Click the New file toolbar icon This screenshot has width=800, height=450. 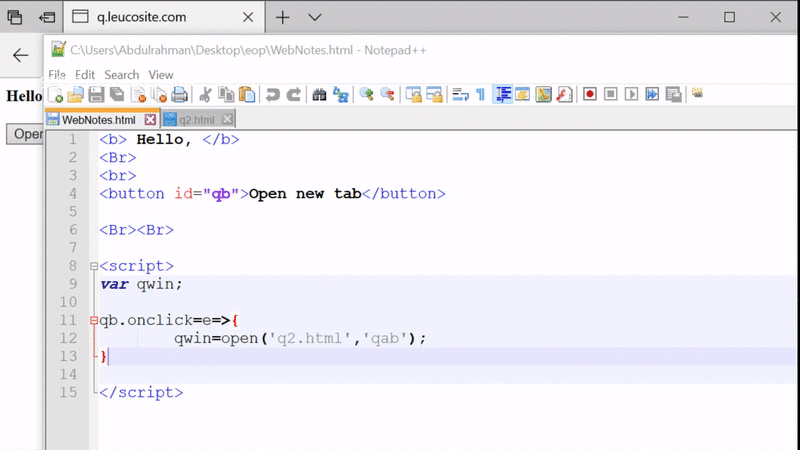56,95
